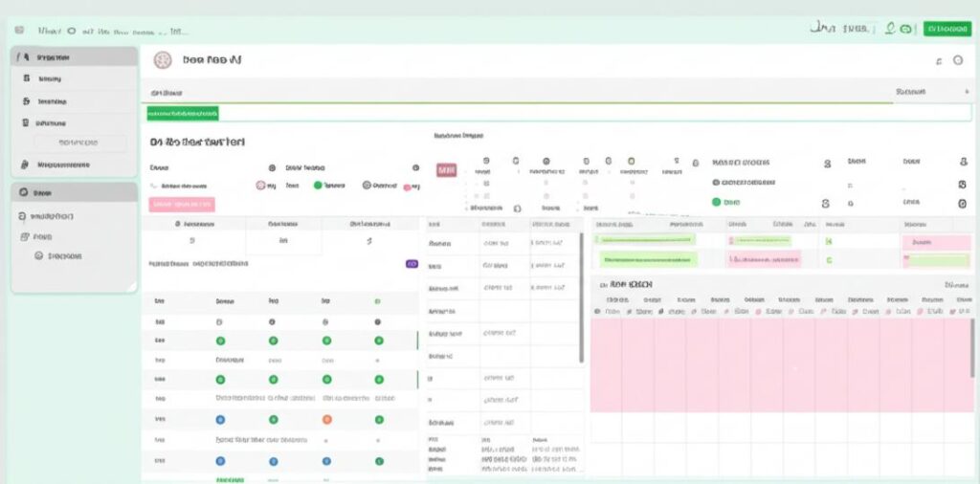The height and width of the screenshot is (484, 980).
Task: Expand the second sidebar section header
Action: (75, 193)
